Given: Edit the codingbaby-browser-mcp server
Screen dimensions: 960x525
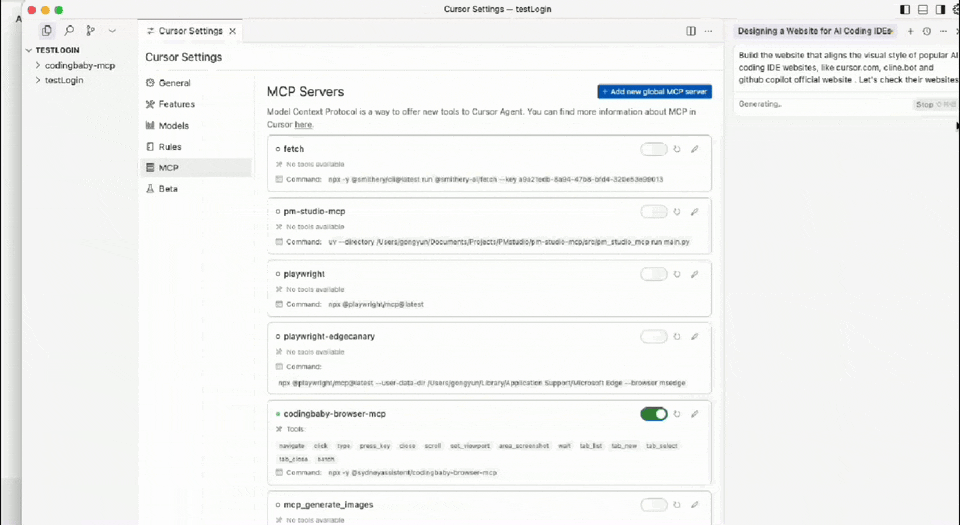Looking at the screenshot, I should (x=694, y=414).
